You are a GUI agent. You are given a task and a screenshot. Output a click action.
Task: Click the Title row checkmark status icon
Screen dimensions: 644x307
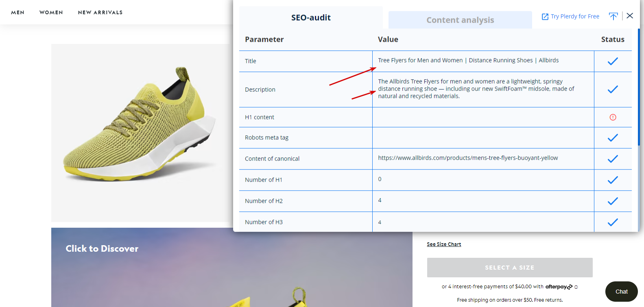click(x=613, y=61)
